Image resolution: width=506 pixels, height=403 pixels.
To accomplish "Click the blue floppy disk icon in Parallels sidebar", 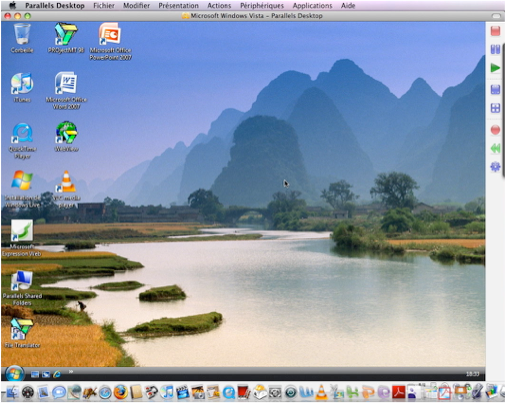I will click(495, 90).
